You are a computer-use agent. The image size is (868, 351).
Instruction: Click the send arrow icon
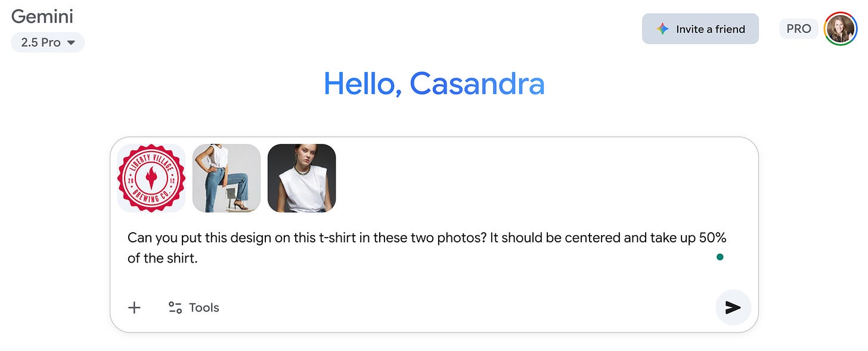click(x=733, y=307)
